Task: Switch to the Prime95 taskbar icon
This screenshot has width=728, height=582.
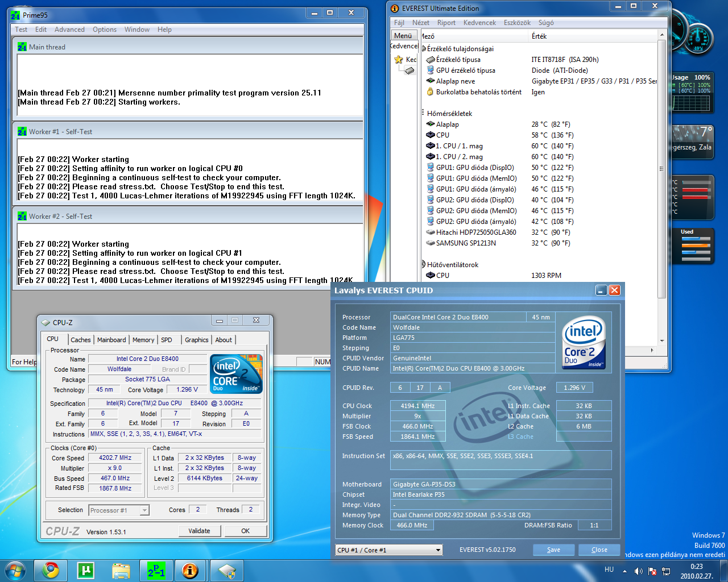Action: pyautogui.click(x=156, y=570)
